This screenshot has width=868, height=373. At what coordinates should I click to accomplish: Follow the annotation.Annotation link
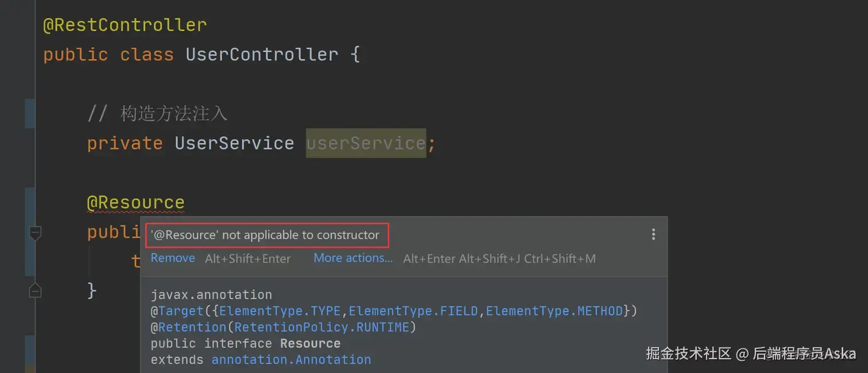click(x=291, y=360)
